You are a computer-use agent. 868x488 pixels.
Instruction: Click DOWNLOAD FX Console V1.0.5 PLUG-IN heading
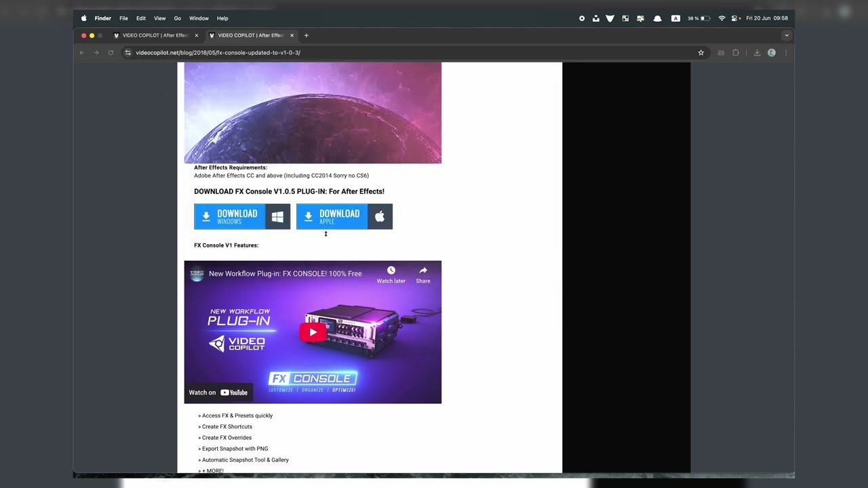pyautogui.click(x=289, y=191)
